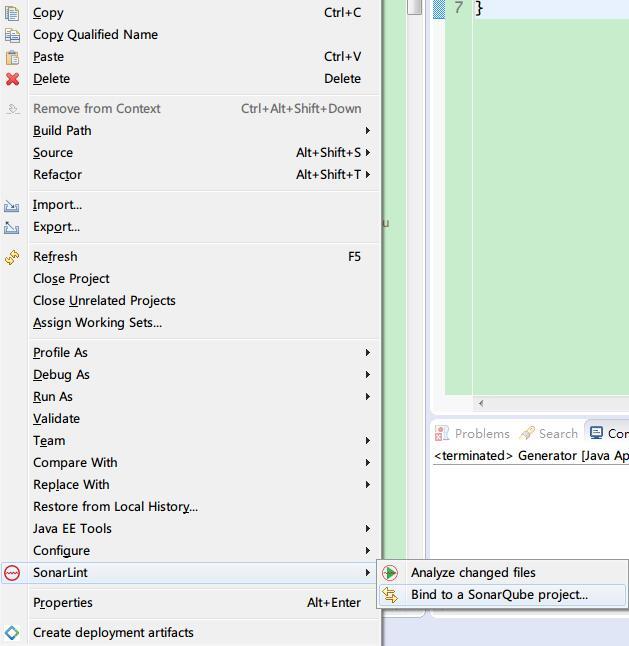This screenshot has width=629, height=646.
Task: Expand the Build Path submenu arrow
Action: click(368, 131)
